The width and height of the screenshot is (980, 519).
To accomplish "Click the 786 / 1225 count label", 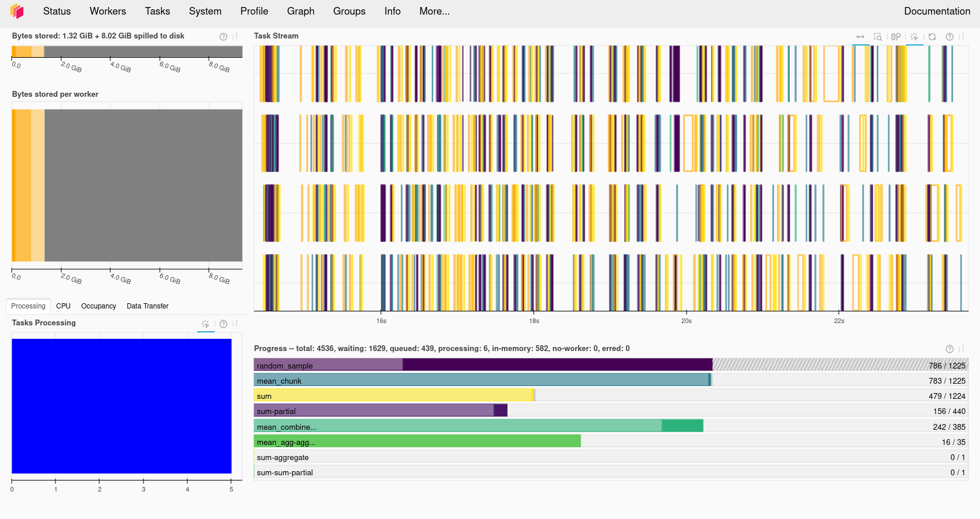I will (x=947, y=366).
